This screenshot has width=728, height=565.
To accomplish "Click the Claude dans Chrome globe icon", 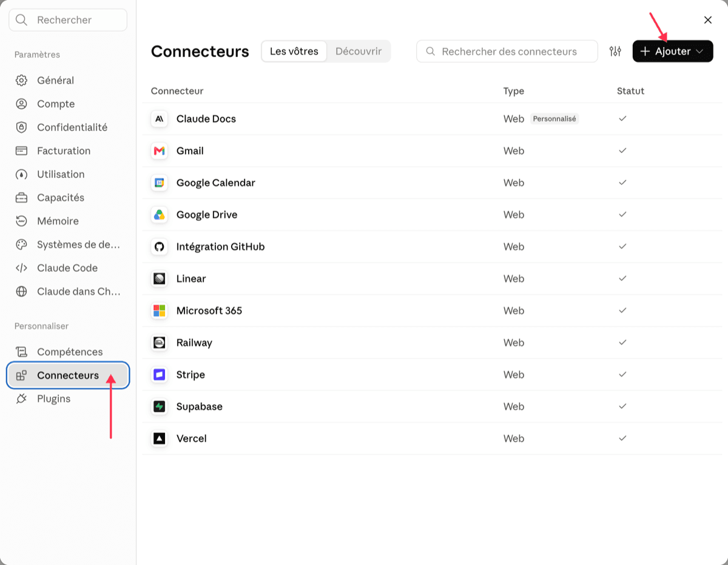I will point(21,291).
